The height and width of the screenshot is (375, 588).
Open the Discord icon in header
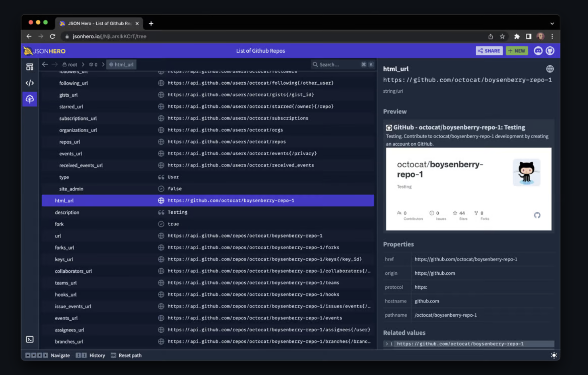(x=538, y=51)
